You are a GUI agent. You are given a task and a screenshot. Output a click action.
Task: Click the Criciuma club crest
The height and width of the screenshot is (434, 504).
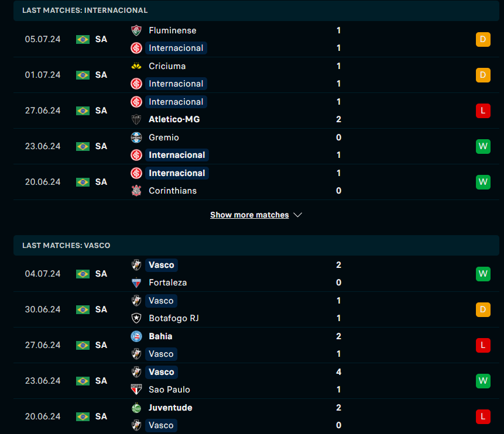pyautogui.click(x=136, y=66)
